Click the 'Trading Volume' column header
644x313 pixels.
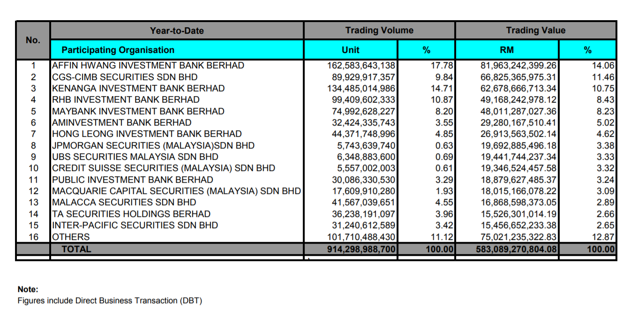click(x=379, y=30)
